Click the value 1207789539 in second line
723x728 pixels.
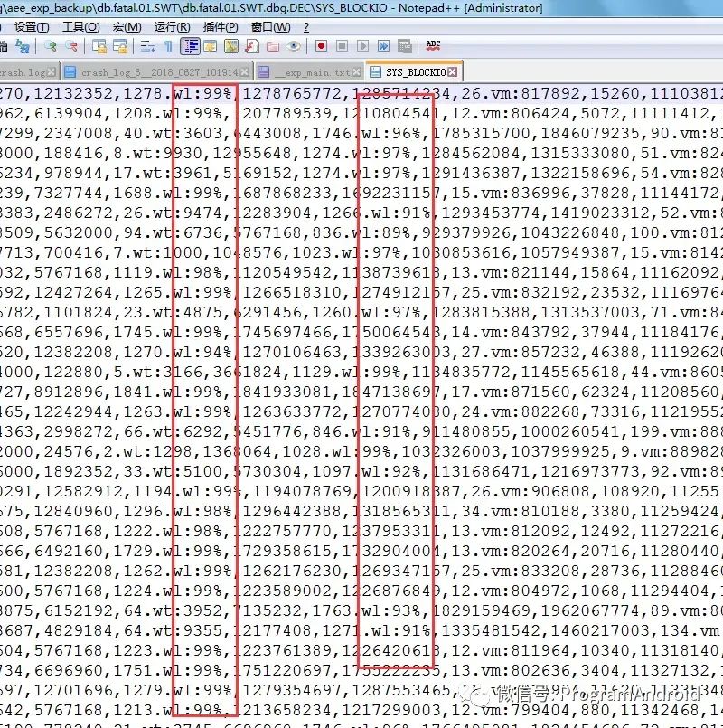coord(282,114)
